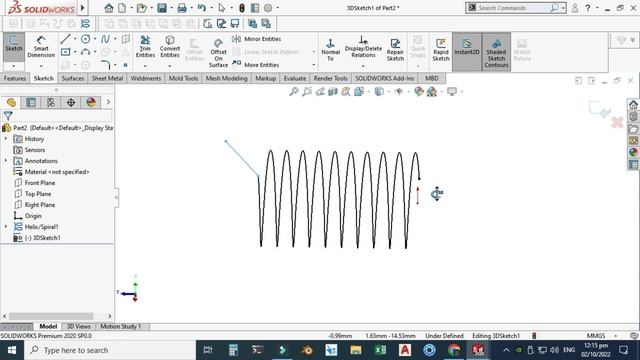Image resolution: width=640 pixels, height=360 pixels.
Task: Select the Arc sketch tool
Action: (x=85, y=52)
